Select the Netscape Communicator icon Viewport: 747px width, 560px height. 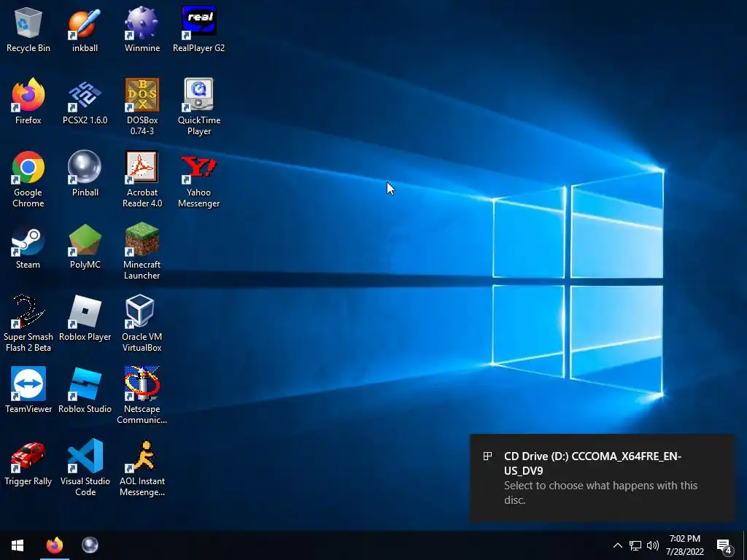pyautogui.click(x=142, y=396)
